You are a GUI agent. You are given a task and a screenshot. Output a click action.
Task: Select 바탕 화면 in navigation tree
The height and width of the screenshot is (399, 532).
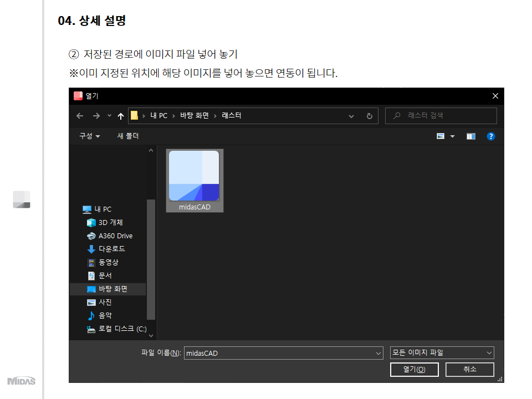(x=108, y=289)
